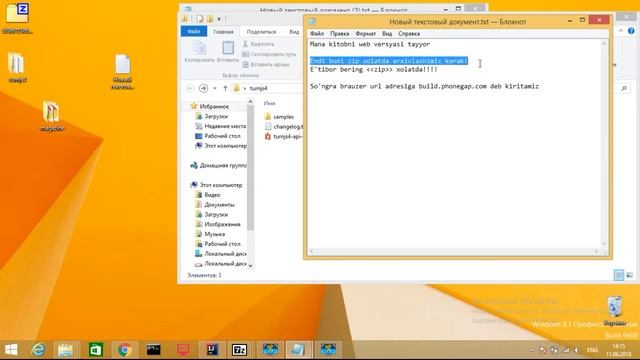The height and width of the screenshot is (360, 640).
Task: Open IntelliJ IDEA from taskbar
Action: [x=212, y=350]
